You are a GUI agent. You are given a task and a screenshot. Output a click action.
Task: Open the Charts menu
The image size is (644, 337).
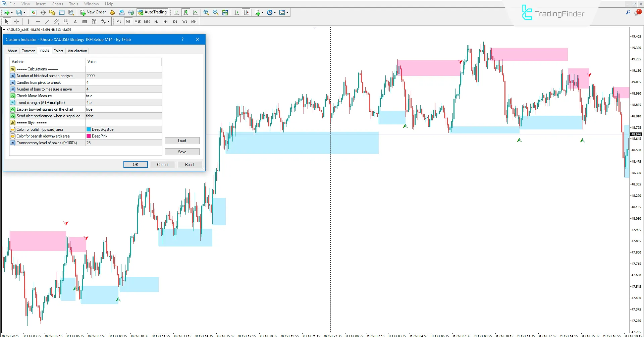click(x=57, y=4)
